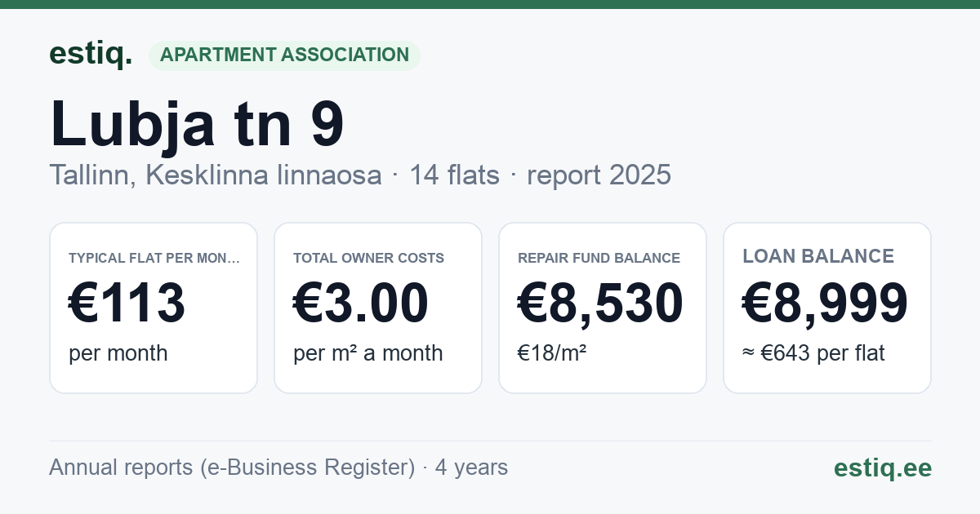Click the REPAIR FUND BALANCE label
The width and height of the screenshot is (980, 514).
click(x=599, y=258)
